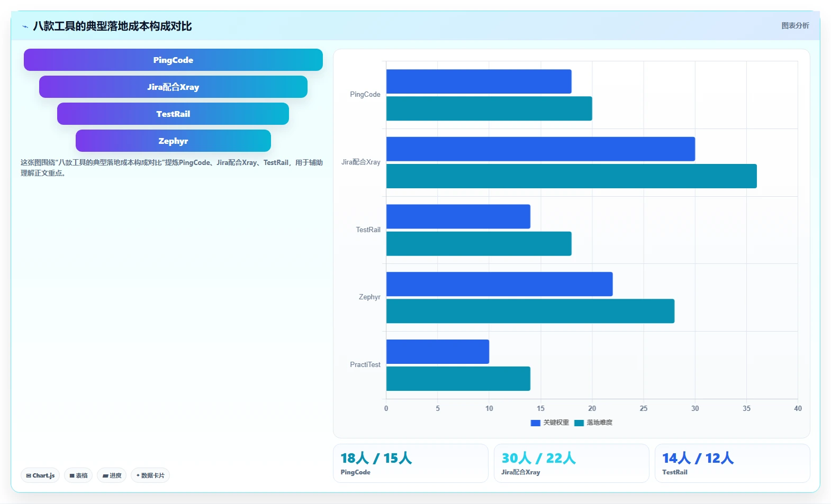Click the 30 tick on the horizontal axis
The width and height of the screenshot is (831, 504).
pos(695,408)
